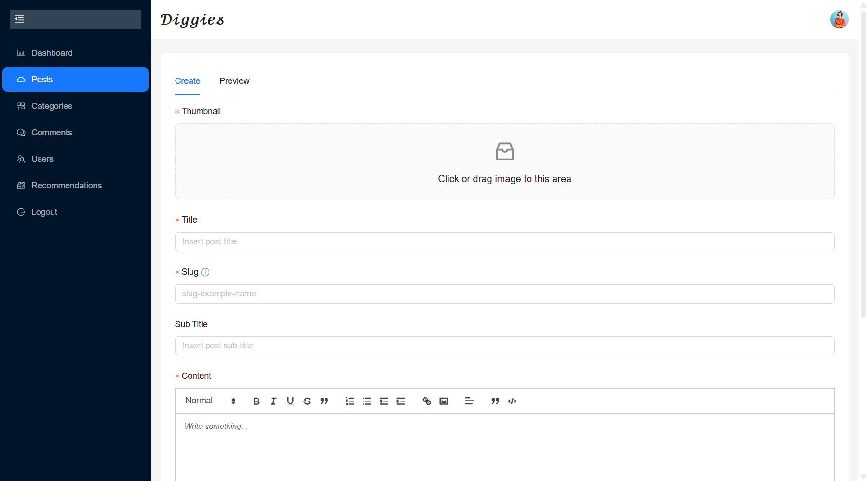Toggle italic text formatting

coord(273,401)
